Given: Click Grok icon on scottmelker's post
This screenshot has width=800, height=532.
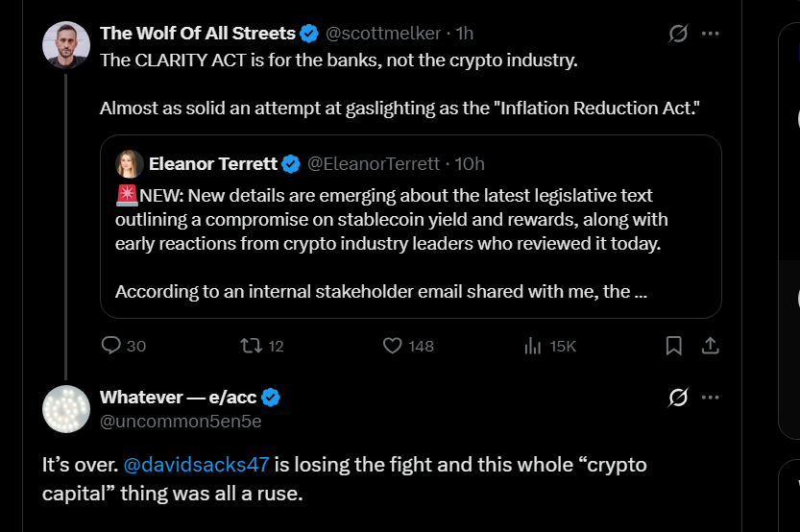Looking at the screenshot, I should tap(678, 34).
